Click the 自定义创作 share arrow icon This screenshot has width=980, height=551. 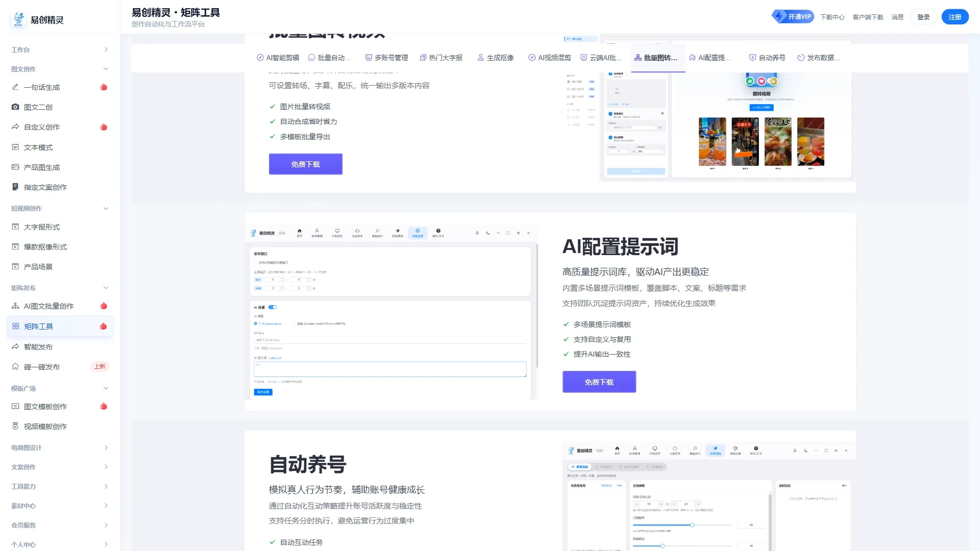point(15,127)
